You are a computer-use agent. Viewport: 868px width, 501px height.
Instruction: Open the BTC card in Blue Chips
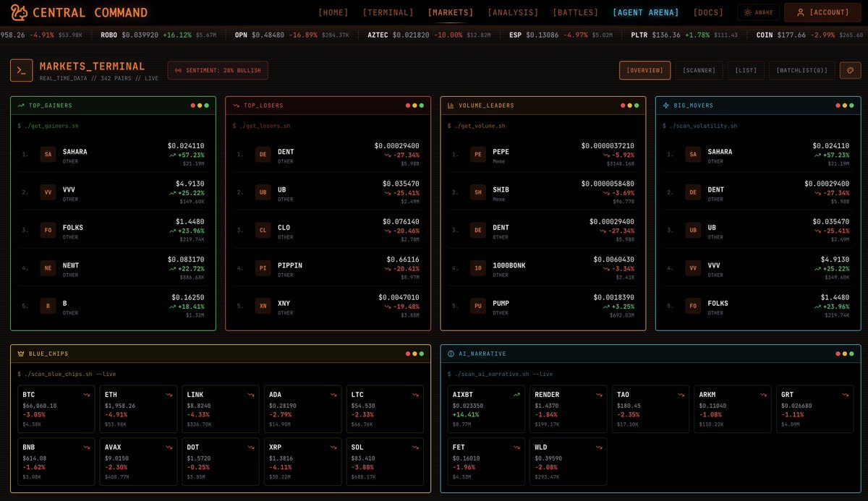[x=56, y=409]
